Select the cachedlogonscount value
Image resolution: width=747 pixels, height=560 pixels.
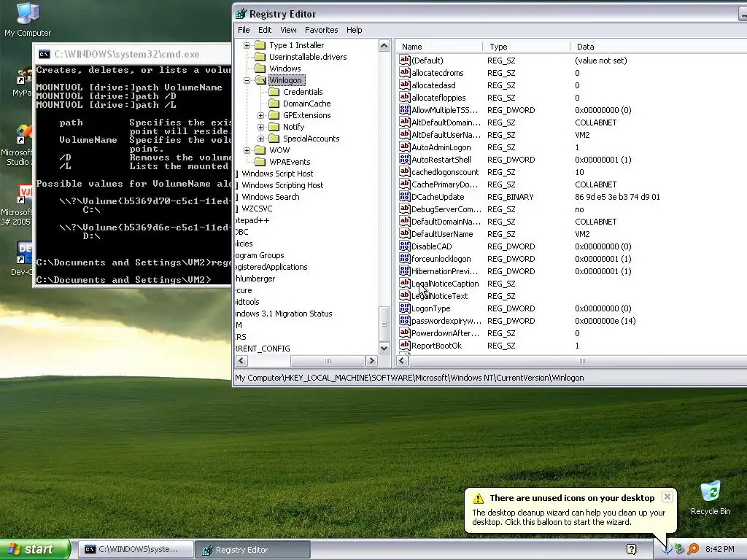pos(445,172)
